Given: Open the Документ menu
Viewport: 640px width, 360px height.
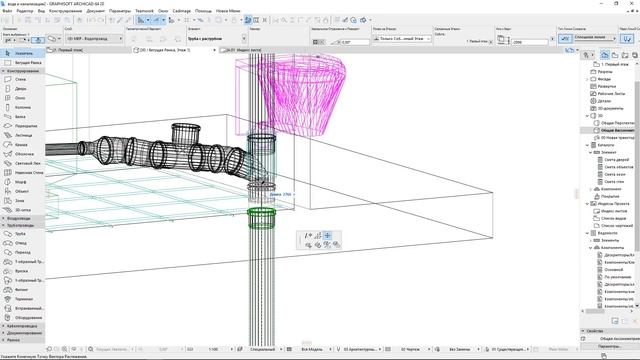Looking at the screenshot, I should coord(96,11).
